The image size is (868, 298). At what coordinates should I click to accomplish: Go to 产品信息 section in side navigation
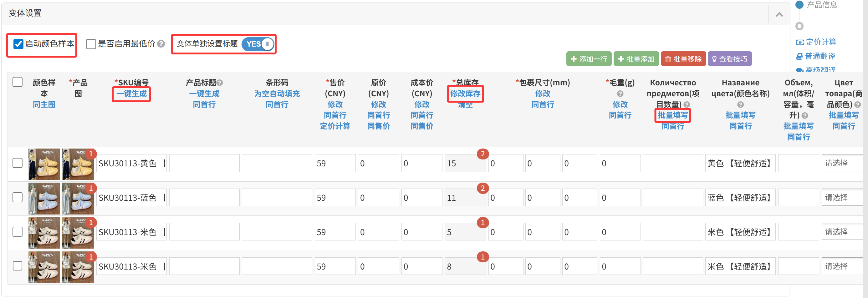click(821, 5)
